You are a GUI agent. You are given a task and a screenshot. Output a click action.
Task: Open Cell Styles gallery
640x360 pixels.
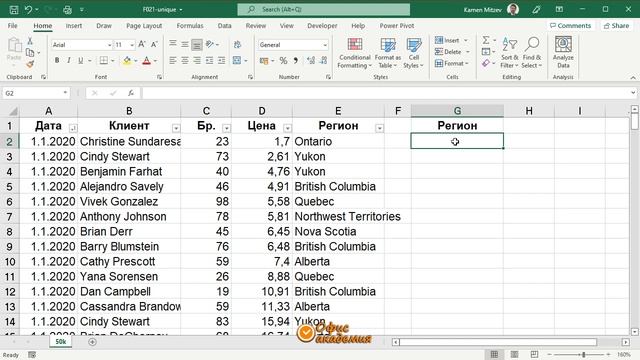413,53
